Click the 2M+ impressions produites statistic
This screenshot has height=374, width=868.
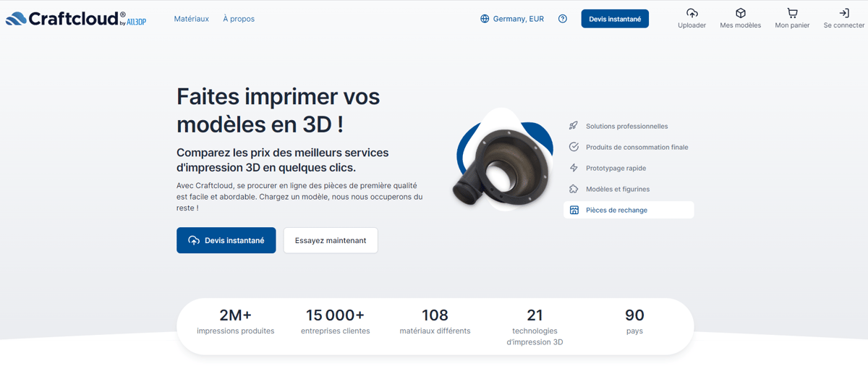(x=235, y=322)
